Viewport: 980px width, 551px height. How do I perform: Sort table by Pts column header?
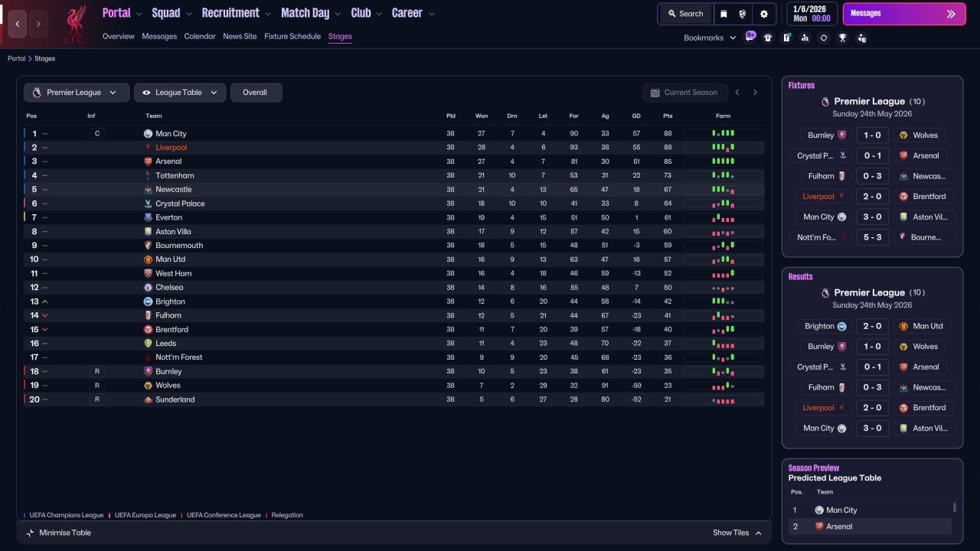click(x=668, y=116)
